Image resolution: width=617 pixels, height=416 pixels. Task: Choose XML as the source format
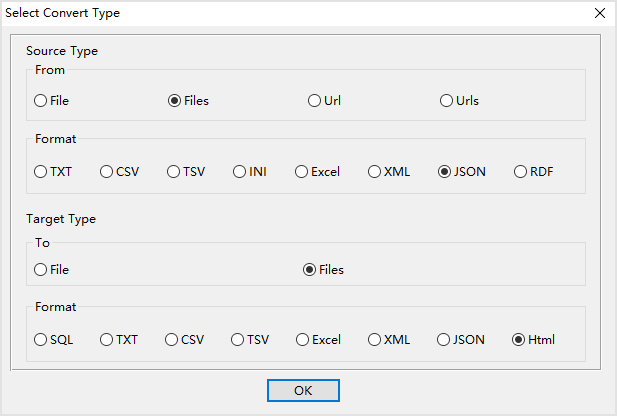pos(375,172)
